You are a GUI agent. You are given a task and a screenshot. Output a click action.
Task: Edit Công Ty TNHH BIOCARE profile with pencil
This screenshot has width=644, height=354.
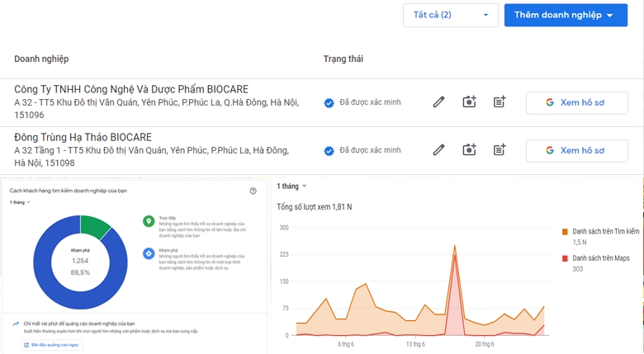438,101
